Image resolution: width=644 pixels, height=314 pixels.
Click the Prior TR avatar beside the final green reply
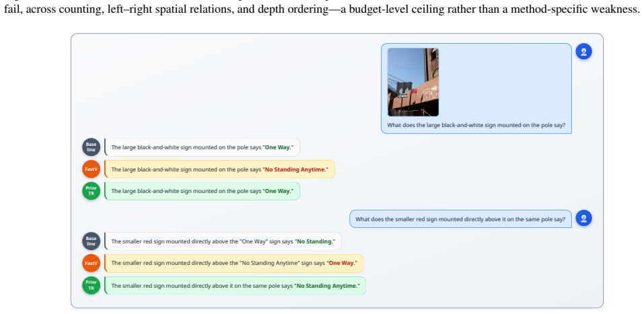coord(91,285)
